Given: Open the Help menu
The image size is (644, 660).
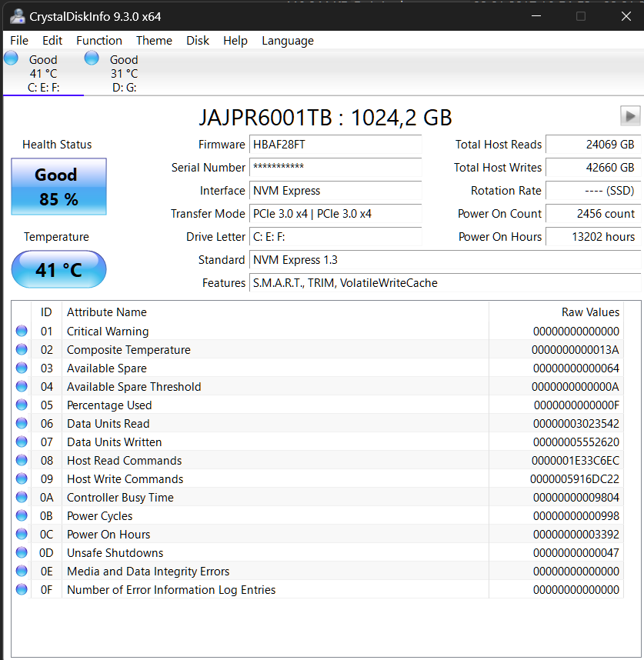Looking at the screenshot, I should click(x=235, y=41).
